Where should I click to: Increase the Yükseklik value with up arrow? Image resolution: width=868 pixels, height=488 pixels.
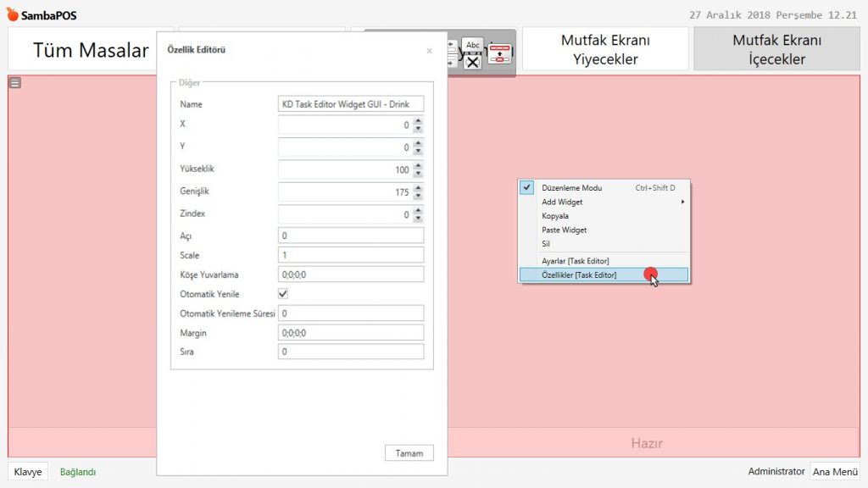418,166
